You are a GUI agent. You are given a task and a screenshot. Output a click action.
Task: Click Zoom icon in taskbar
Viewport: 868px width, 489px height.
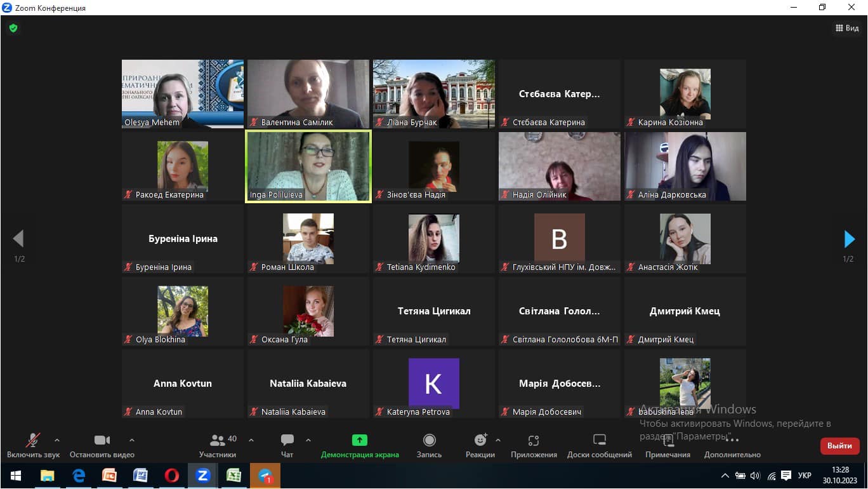tap(202, 476)
